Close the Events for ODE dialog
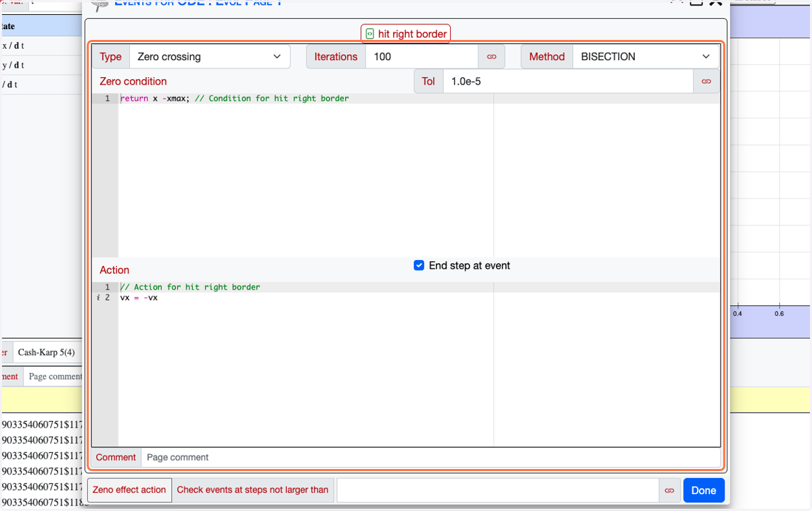Image resolution: width=812 pixels, height=511 pixels. click(715, 2)
